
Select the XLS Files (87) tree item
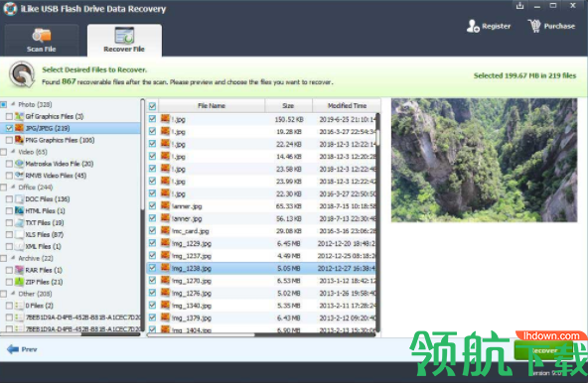(x=45, y=234)
